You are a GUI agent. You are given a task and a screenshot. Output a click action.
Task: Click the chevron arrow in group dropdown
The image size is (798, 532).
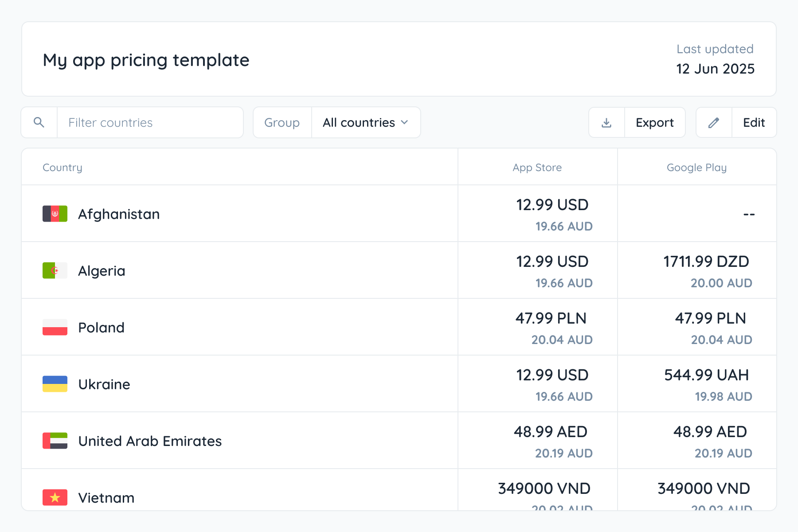404,122
